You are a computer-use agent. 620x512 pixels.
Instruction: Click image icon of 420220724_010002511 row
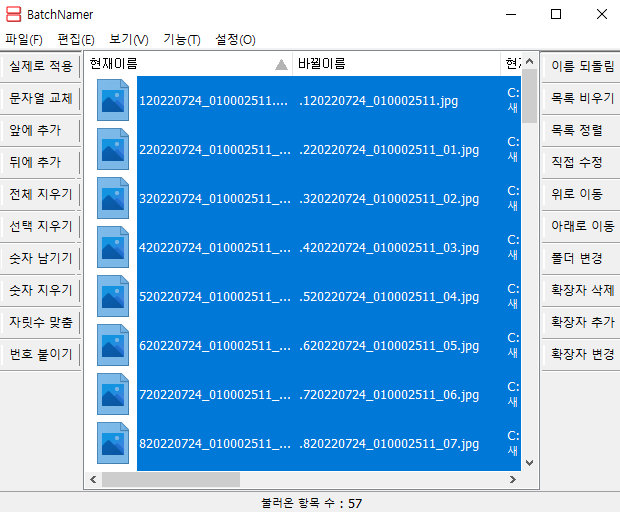[x=113, y=247]
